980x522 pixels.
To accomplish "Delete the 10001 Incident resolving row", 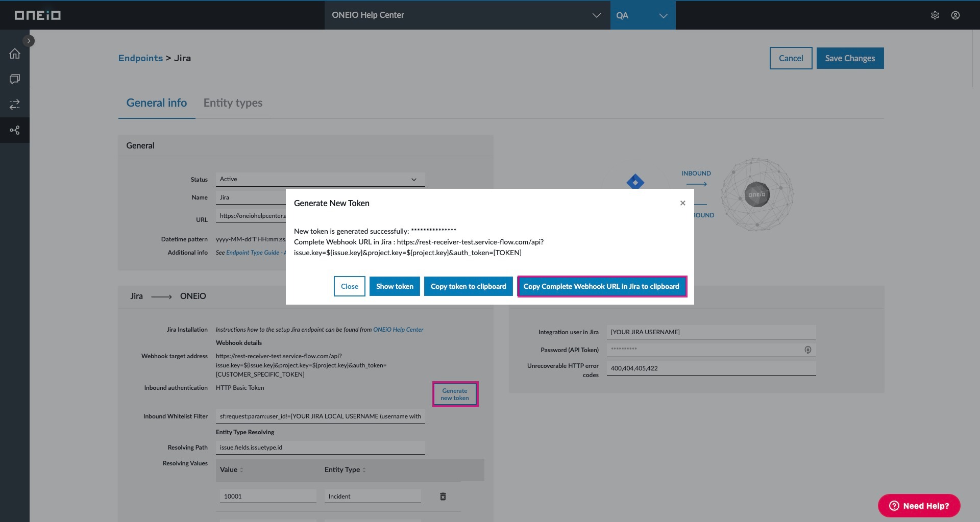I will pyautogui.click(x=443, y=496).
